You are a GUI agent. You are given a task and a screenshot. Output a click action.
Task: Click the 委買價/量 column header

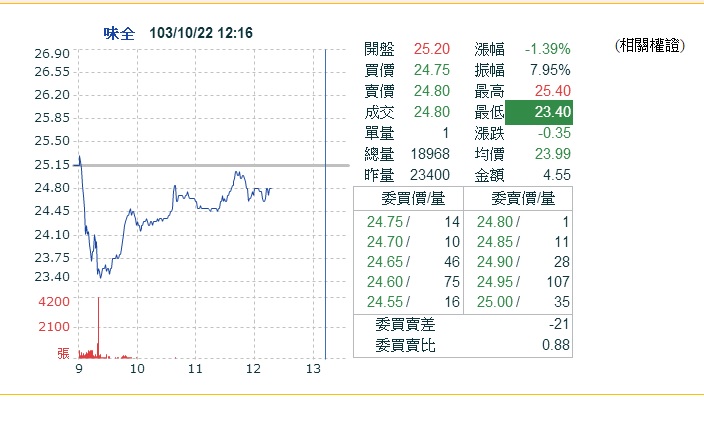click(x=413, y=198)
